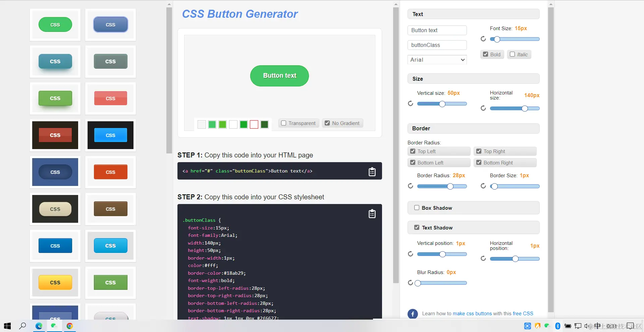Open the make css buttons link
The width and height of the screenshot is (644, 332).
click(472, 314)
